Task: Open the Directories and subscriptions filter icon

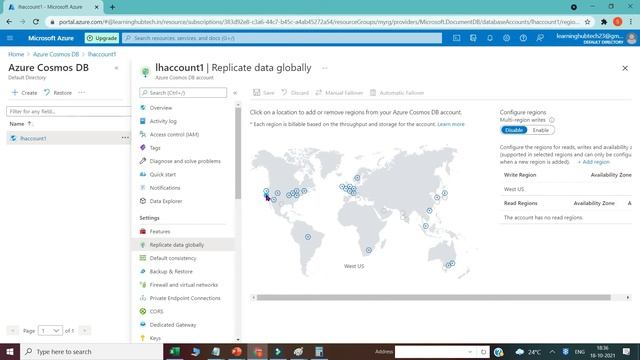Action: point(473,38)
